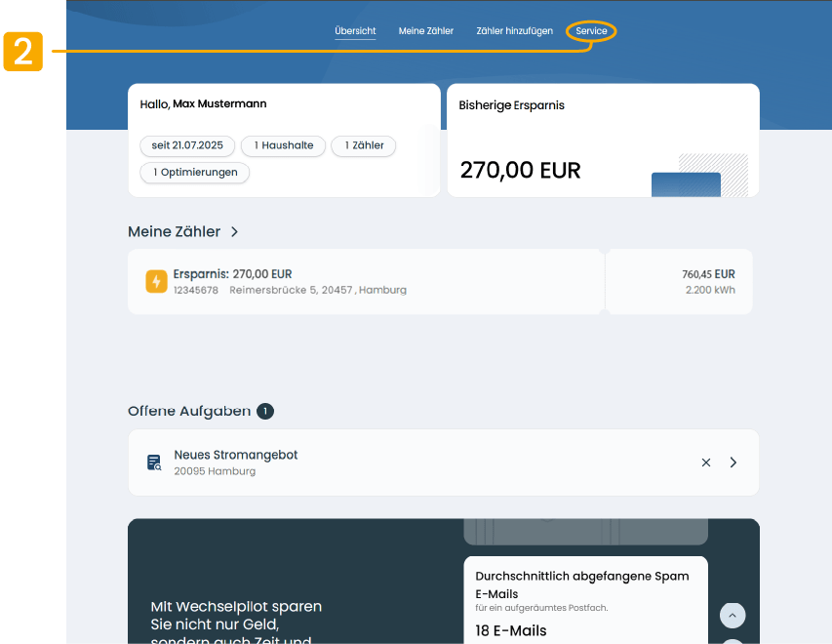Select the '1 Haushalte' chip

pos(283,145)
